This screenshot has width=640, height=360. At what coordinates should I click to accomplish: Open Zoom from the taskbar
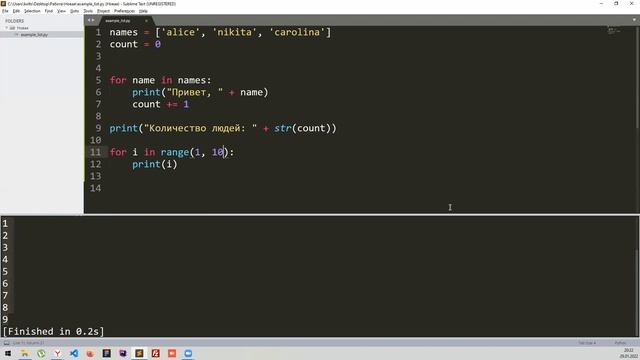[x=188, y=353]
